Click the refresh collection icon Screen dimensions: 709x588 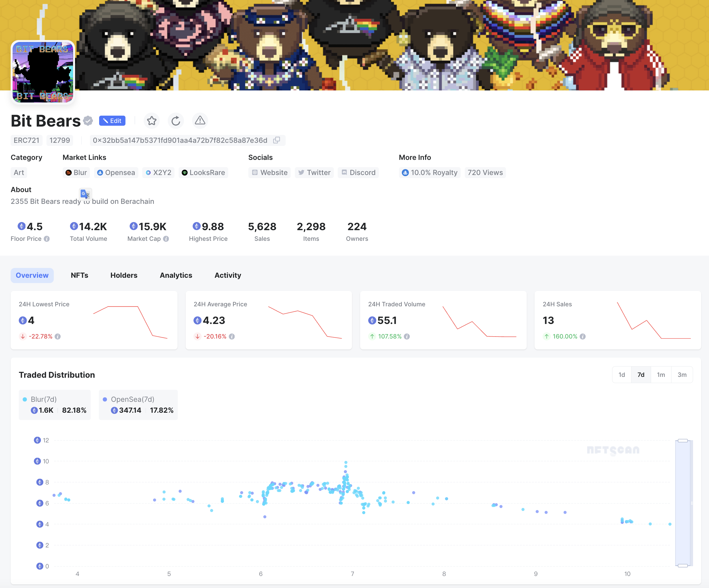point(176,120)
